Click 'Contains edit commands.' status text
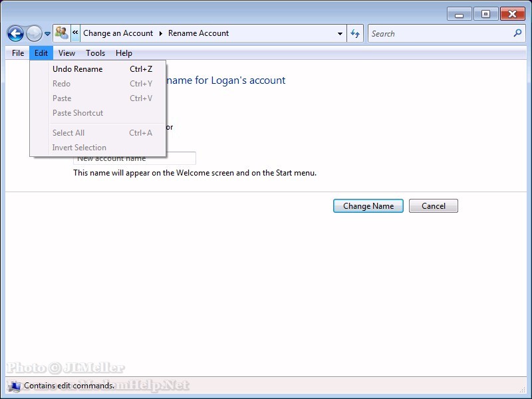This screenshot has height=399, width=532. point(69,386)
